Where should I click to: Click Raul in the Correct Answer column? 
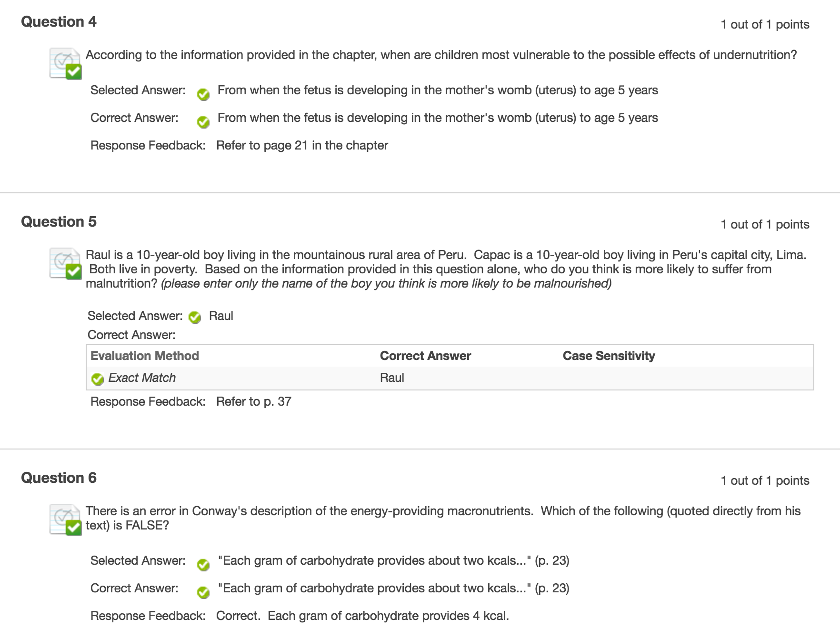[x=392, y=378]
